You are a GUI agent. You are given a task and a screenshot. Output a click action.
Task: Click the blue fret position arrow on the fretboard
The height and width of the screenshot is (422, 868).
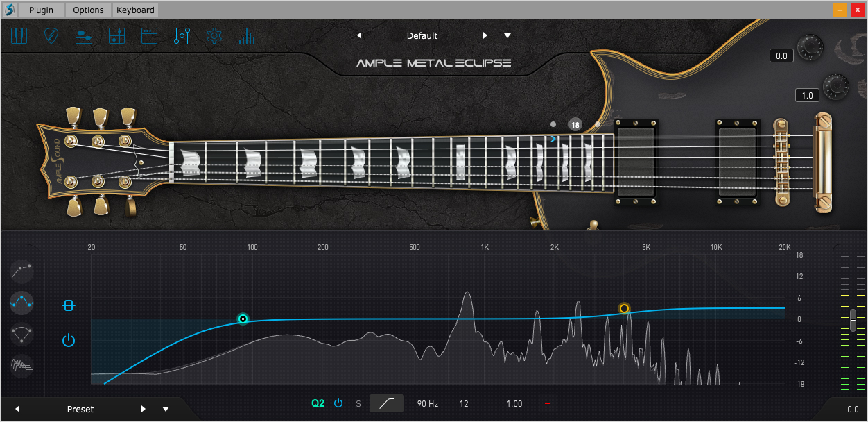click(553, 139)
